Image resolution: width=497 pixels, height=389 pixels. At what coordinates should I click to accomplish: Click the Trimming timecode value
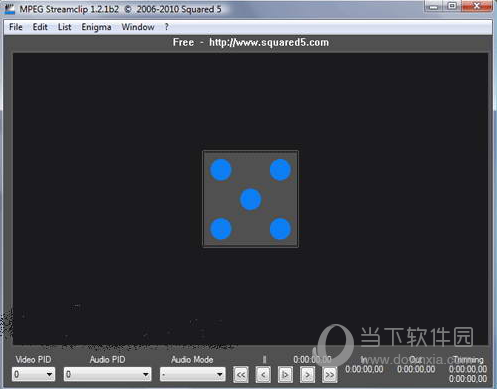pyautogui.click(x=468, y=369)
